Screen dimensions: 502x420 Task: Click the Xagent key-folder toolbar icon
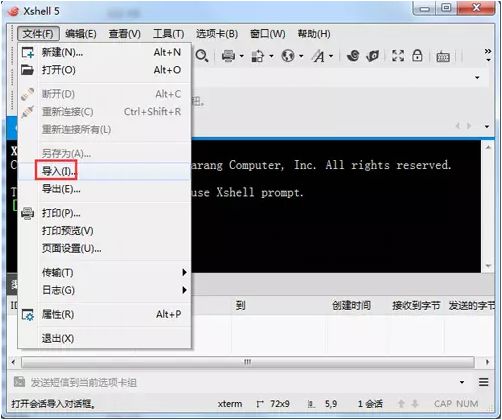point(373,55)
